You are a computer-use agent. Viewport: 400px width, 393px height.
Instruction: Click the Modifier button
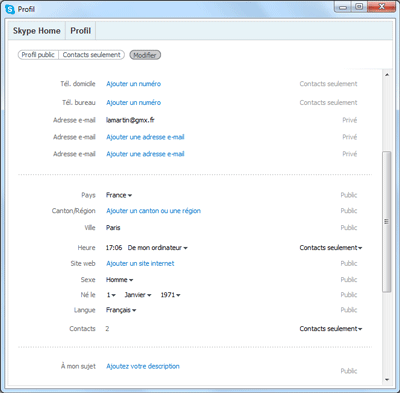(x=145, y=55)
